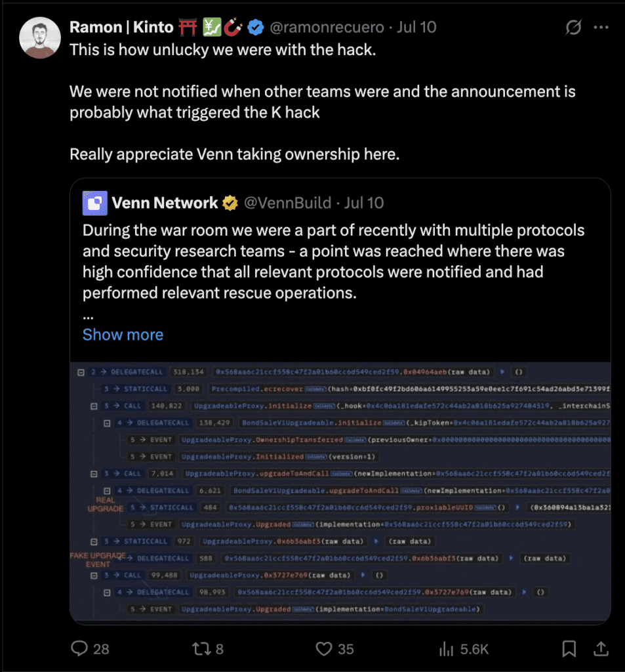Collapse the CALL 99,488 trace node
This screenshot has width=625, height=672.
[94, 575]
